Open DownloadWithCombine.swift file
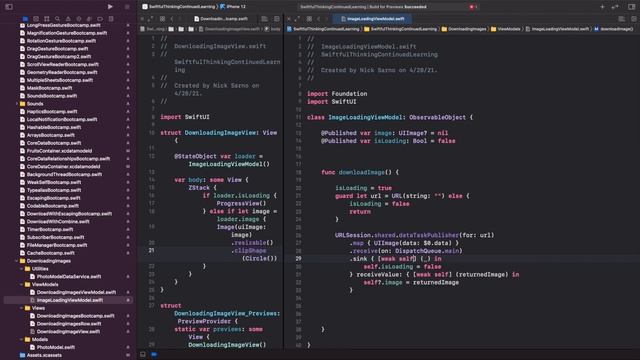Viewport: 640px width, 360px height. [54, 222]
